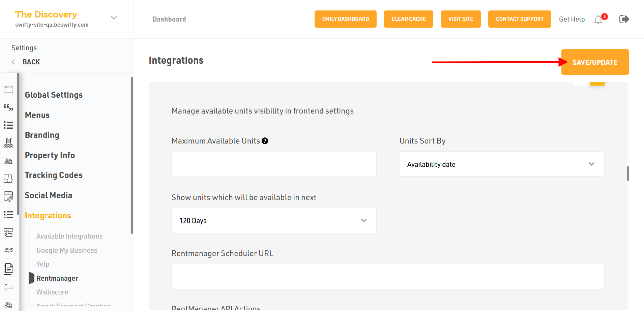644x311 pixels.
Task: Click the 360 virtual tour icon
Action: click(8, 250)
